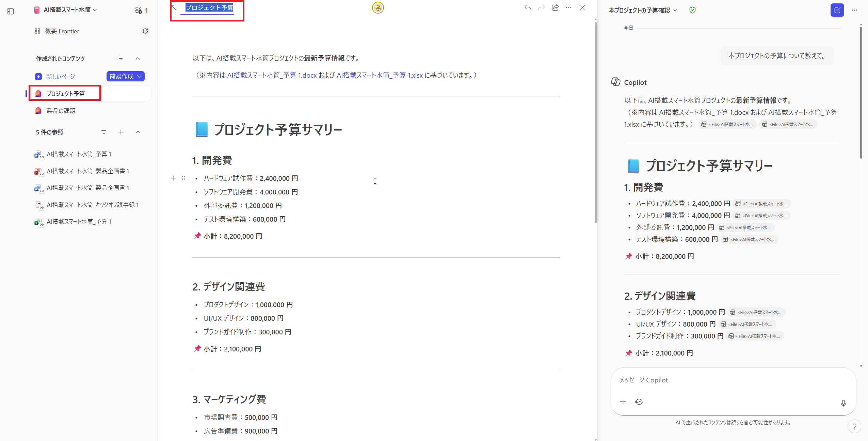Collapse the 5件の参照 section
The image size is (868, 441).
pyautogui.click(x=138, y=132)
